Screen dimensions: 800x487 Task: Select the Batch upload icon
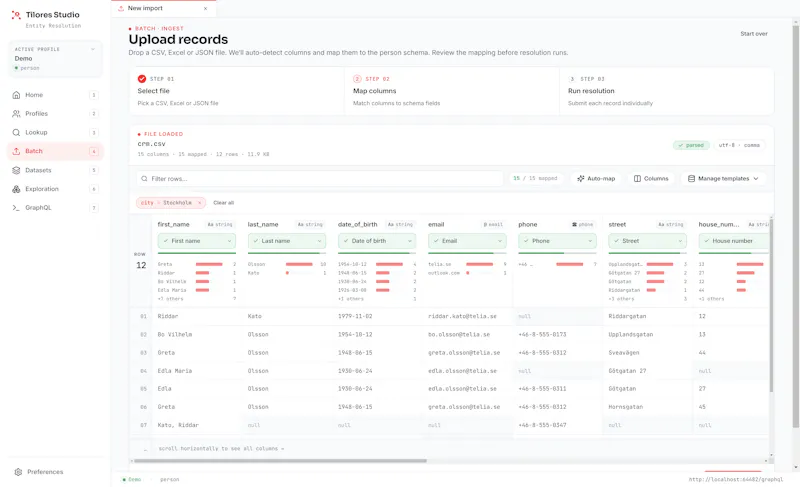coord(16,151)
